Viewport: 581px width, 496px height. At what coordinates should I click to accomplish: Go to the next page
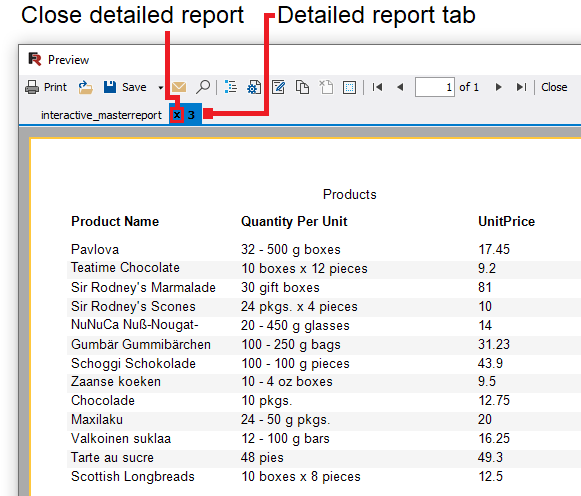point(498,87)
